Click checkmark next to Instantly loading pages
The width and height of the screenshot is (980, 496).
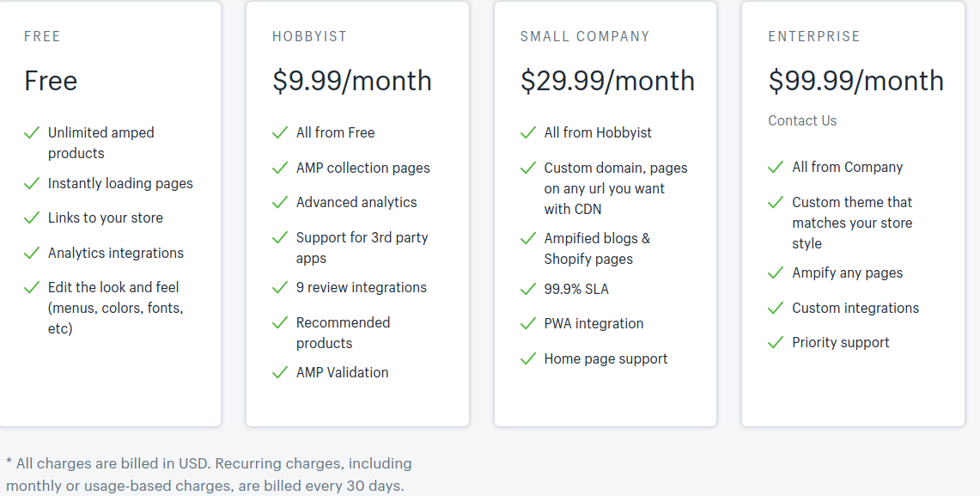pyautogui.click(x=32, y=183)
